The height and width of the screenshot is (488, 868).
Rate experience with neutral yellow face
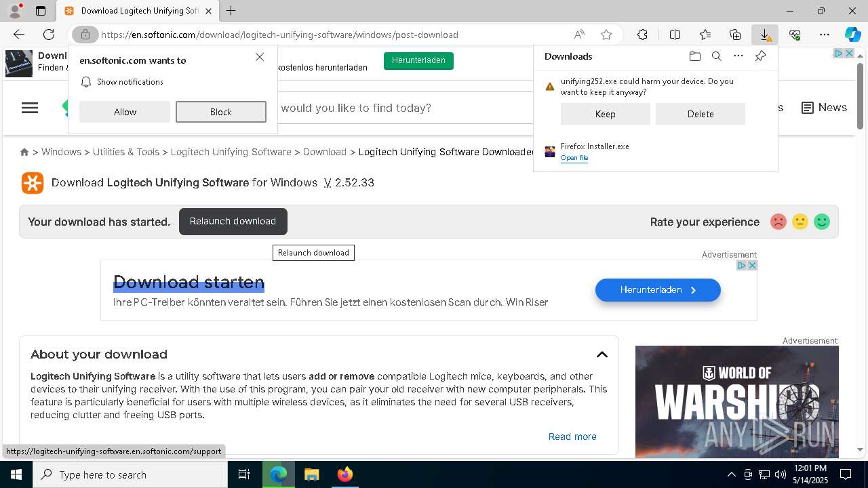click(x=800, y=222)
